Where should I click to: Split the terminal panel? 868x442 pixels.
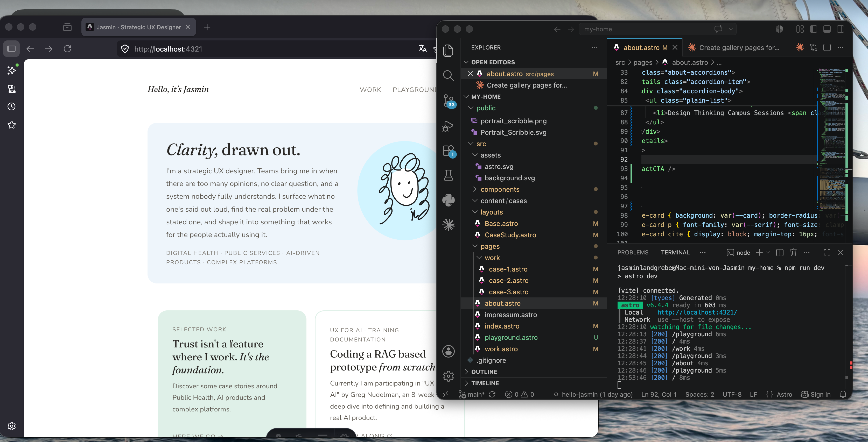point(779,252)
